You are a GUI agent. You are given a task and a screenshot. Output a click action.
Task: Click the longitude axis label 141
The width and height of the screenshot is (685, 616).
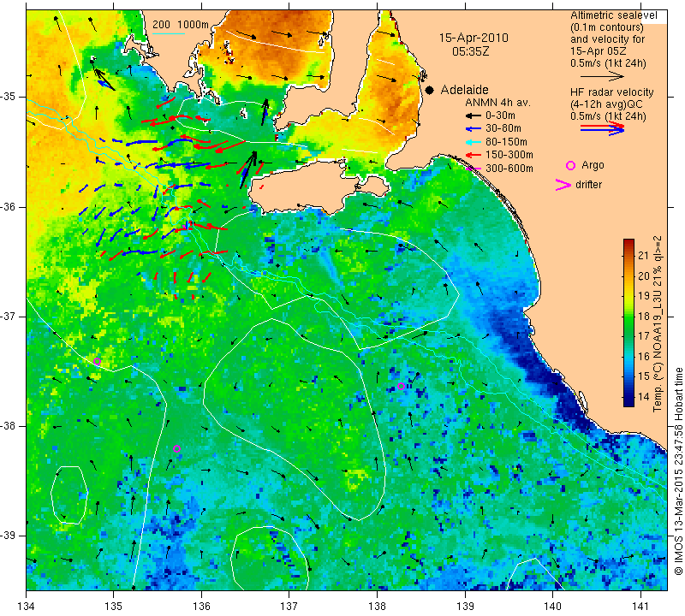click(x=640, y=607)
